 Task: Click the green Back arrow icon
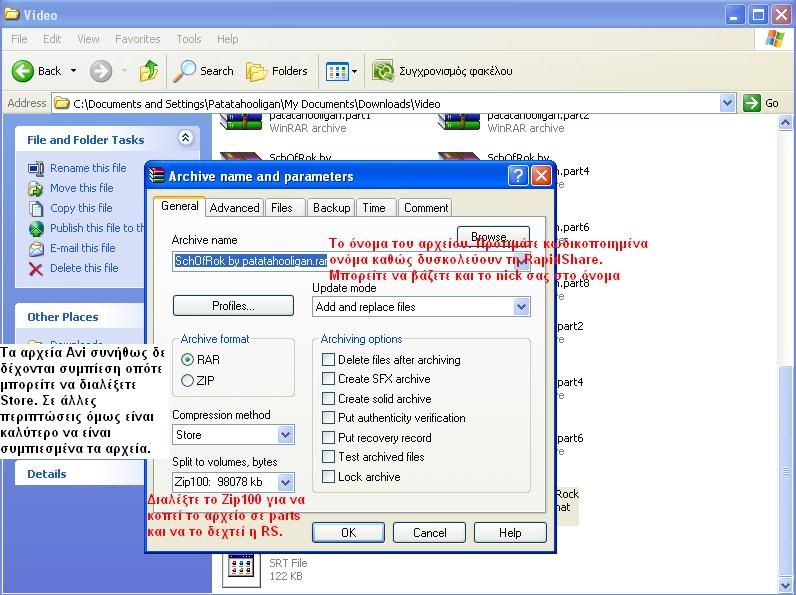[x=22, y=71]
